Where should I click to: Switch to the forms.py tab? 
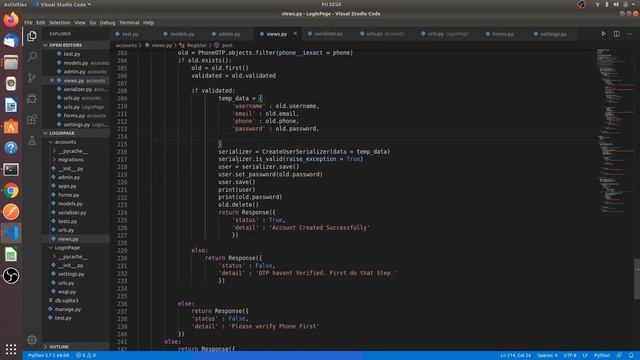click(x=502, y=34)
